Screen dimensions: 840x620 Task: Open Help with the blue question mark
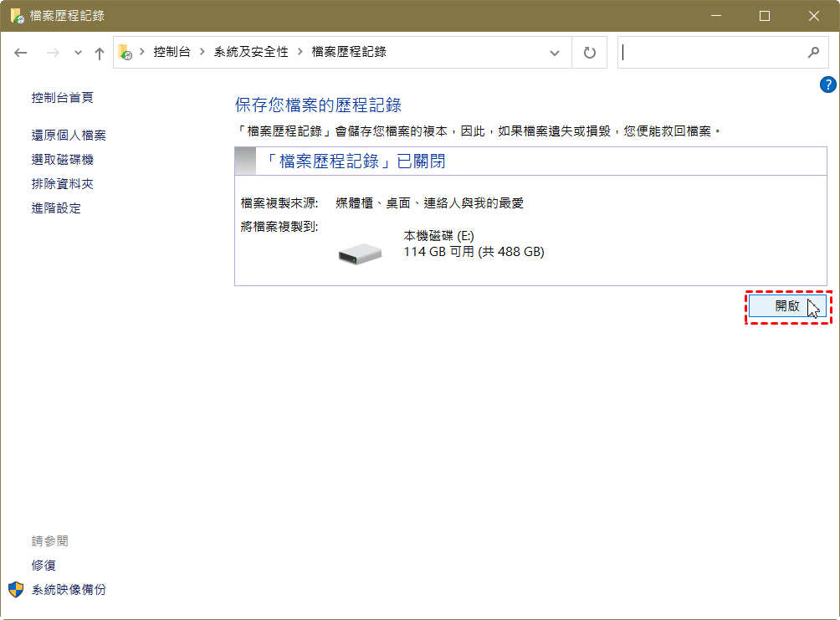(827, 85)
